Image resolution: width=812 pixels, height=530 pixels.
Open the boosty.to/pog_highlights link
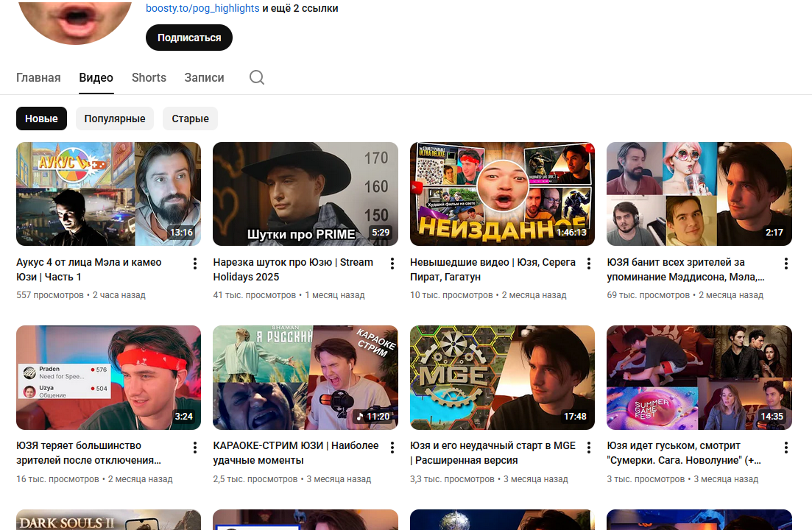click(x=202, y=8)
